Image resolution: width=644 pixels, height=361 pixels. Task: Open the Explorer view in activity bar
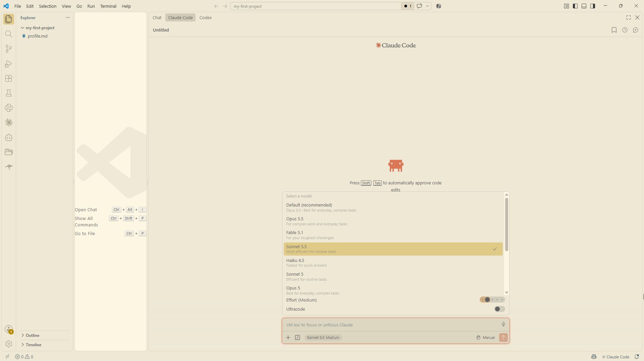tap(9, 19)
